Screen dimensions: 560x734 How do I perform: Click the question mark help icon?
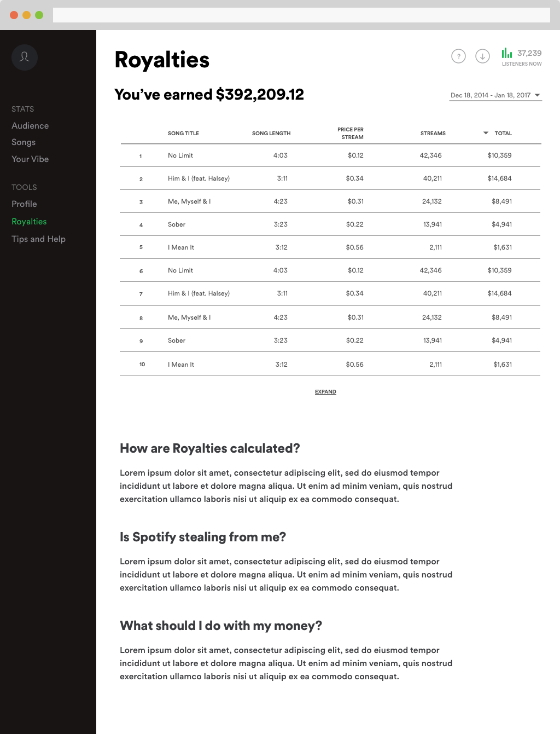(458, 56)
